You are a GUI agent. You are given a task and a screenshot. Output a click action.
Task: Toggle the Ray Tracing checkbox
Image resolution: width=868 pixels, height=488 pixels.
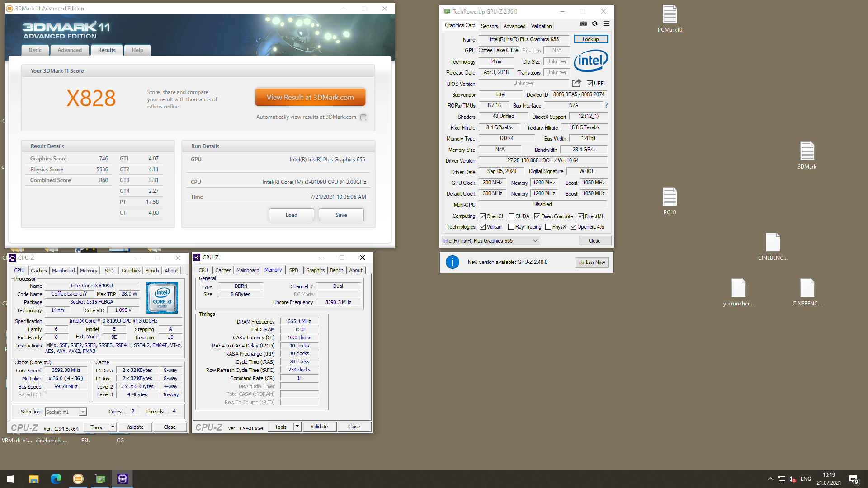pyautogui.click(x=511, y=227)
